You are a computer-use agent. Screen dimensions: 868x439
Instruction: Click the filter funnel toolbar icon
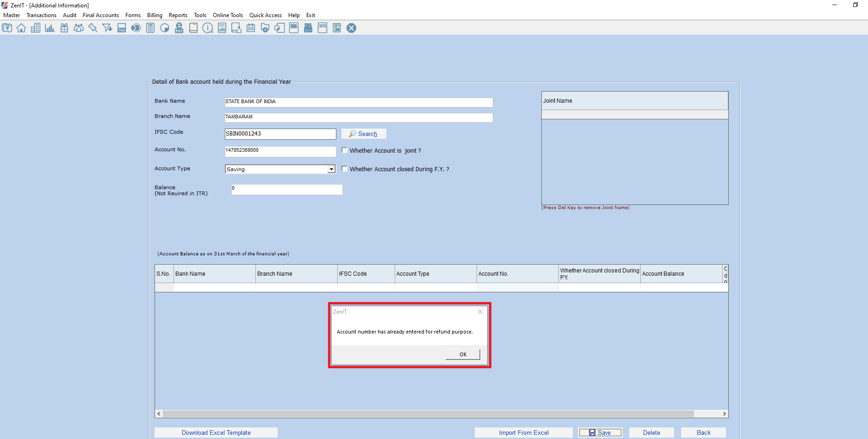tap(107, 28)
